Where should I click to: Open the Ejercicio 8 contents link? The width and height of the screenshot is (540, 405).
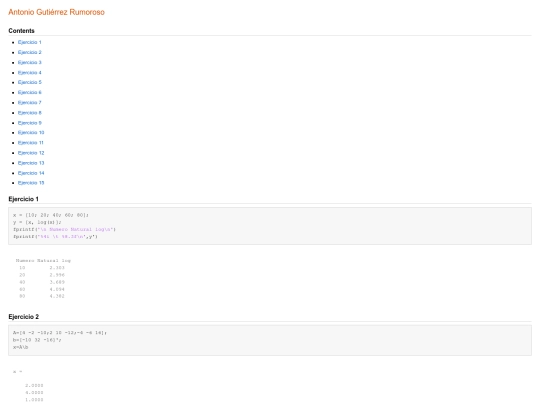pyautogui.click(x=30, y=113)
